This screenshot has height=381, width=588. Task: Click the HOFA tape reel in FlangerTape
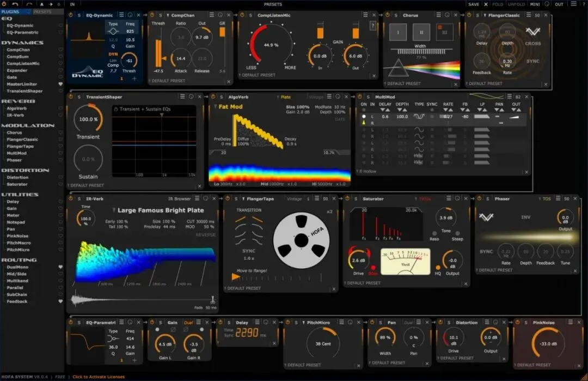click(x=301, y=240)
